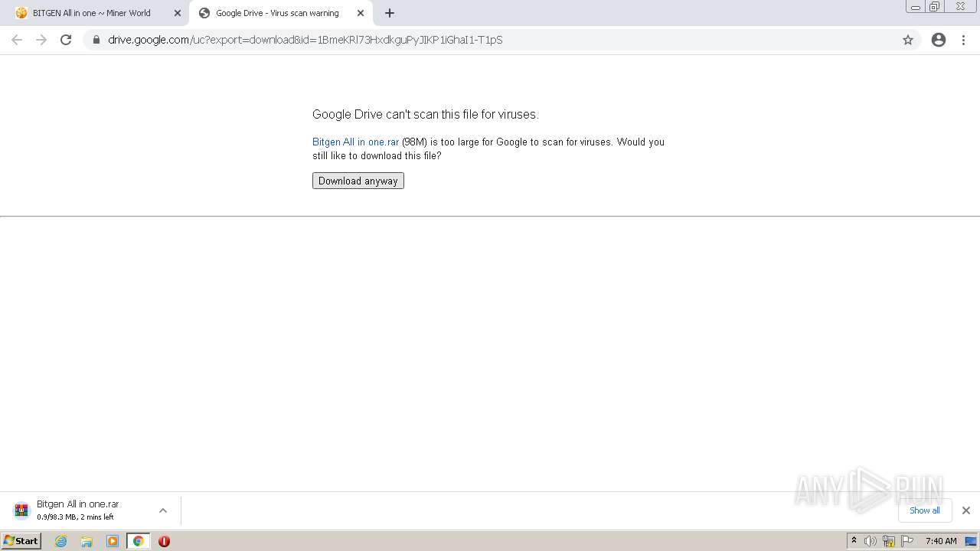This screenshot has width=980, height=551.
Task: Show all downloads
Action: [x=924, y=510]
